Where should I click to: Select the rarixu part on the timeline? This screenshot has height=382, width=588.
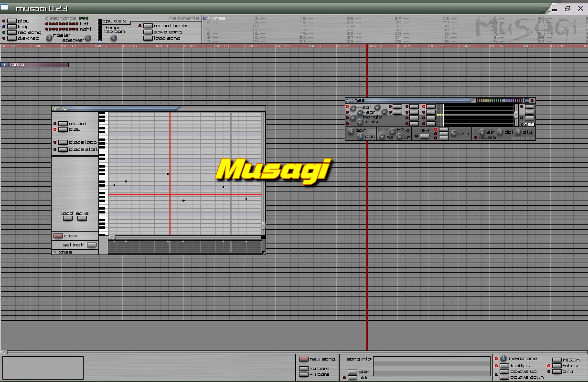pyautogui.click(x=35, y=64)
